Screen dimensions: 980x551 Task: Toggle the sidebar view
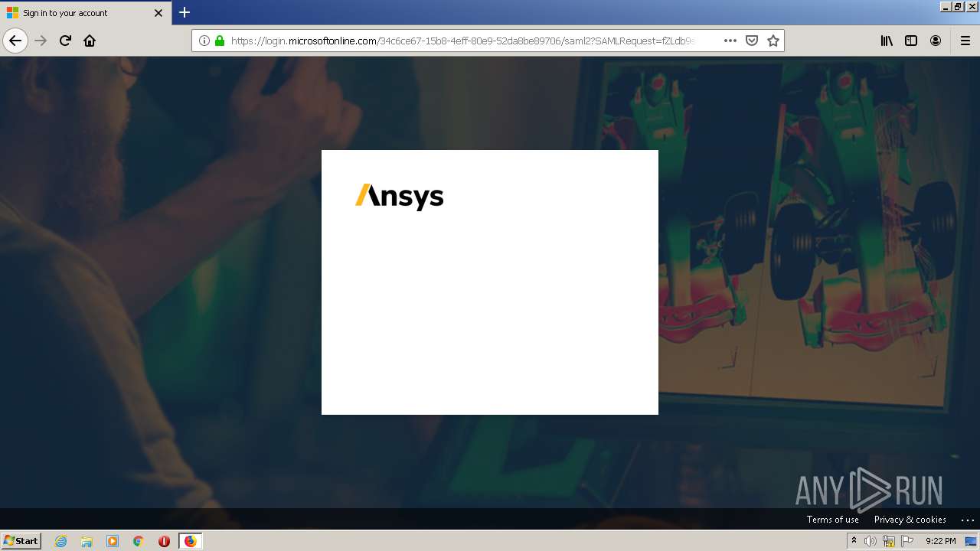click(911, 41)
